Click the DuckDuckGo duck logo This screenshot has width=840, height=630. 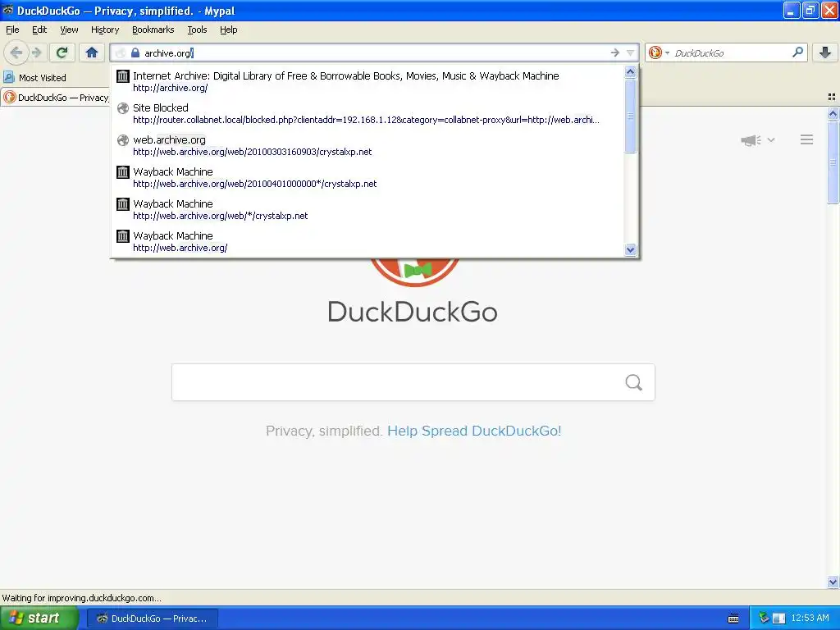(x=414, y=272)
